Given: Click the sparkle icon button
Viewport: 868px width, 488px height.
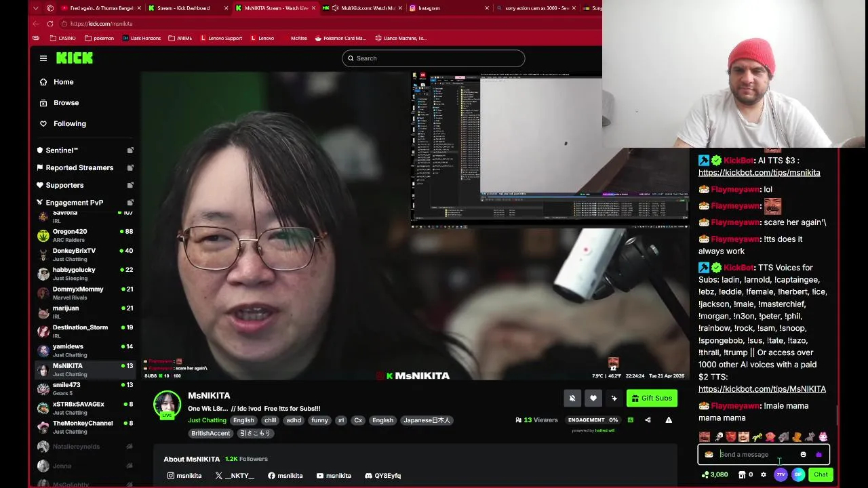Looking at the screenshot, I should 614,399.
